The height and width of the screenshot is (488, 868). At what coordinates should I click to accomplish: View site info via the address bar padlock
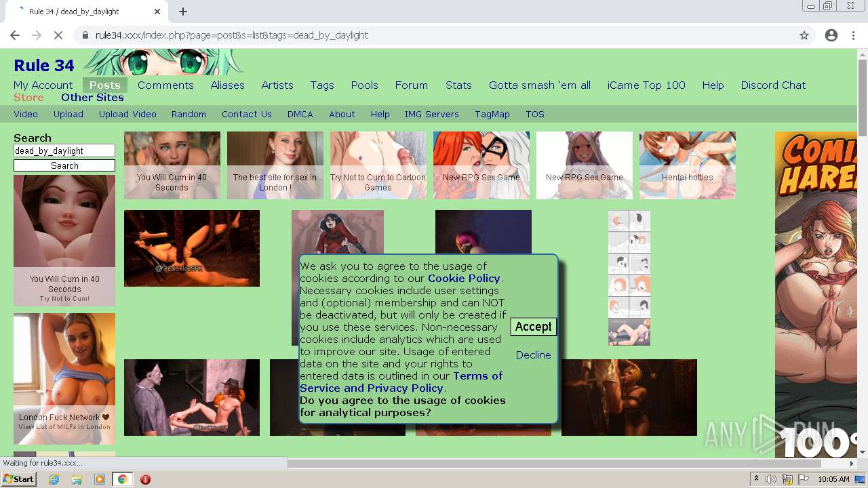(x=85, y=35)
